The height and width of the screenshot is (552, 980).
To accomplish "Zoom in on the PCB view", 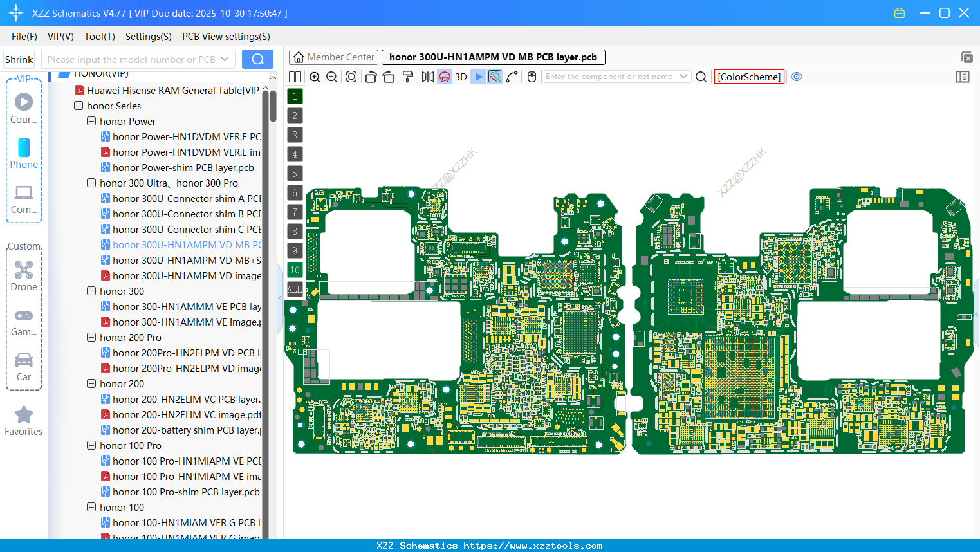I will tap(315, 77).
